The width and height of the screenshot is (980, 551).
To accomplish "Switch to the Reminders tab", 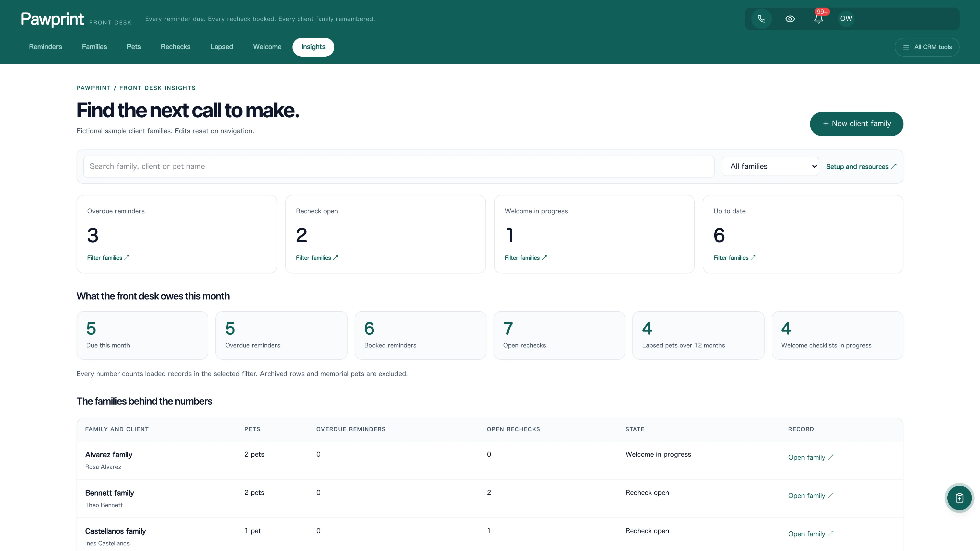I will (45, 47).
